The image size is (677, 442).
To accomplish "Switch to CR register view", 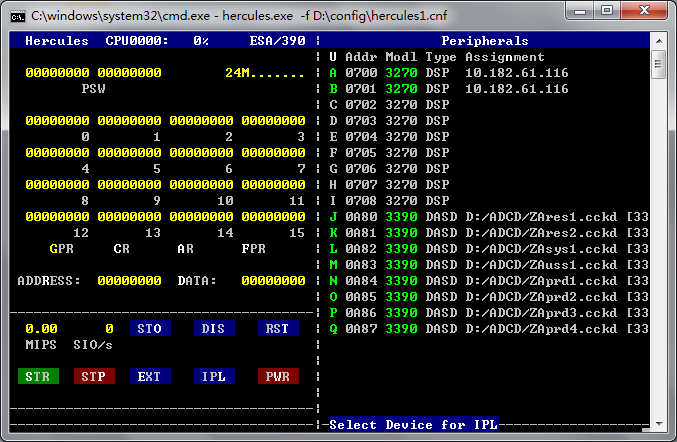I will coord(121,249).
